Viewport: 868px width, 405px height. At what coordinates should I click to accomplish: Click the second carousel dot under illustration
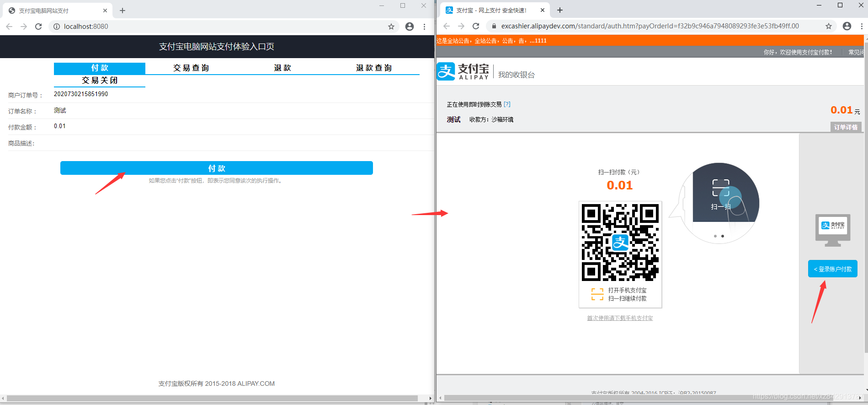[x=723, y=236]
